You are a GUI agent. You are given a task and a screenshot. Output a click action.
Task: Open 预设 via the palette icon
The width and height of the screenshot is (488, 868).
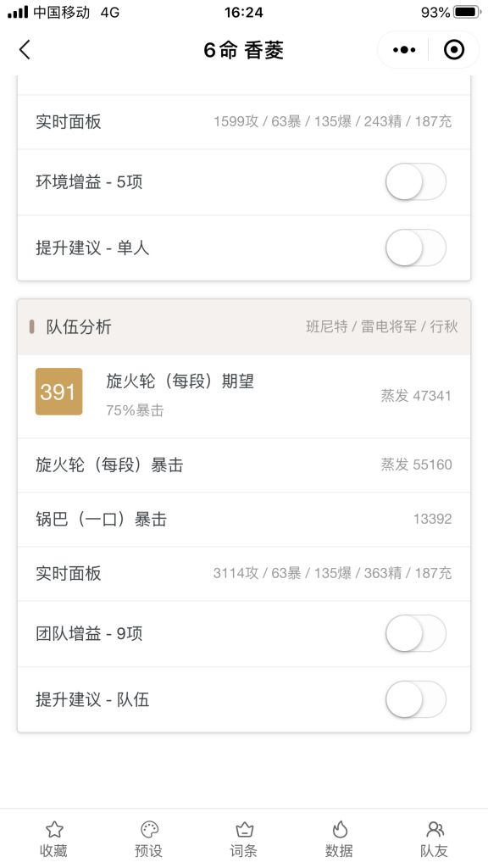(149, 837)
